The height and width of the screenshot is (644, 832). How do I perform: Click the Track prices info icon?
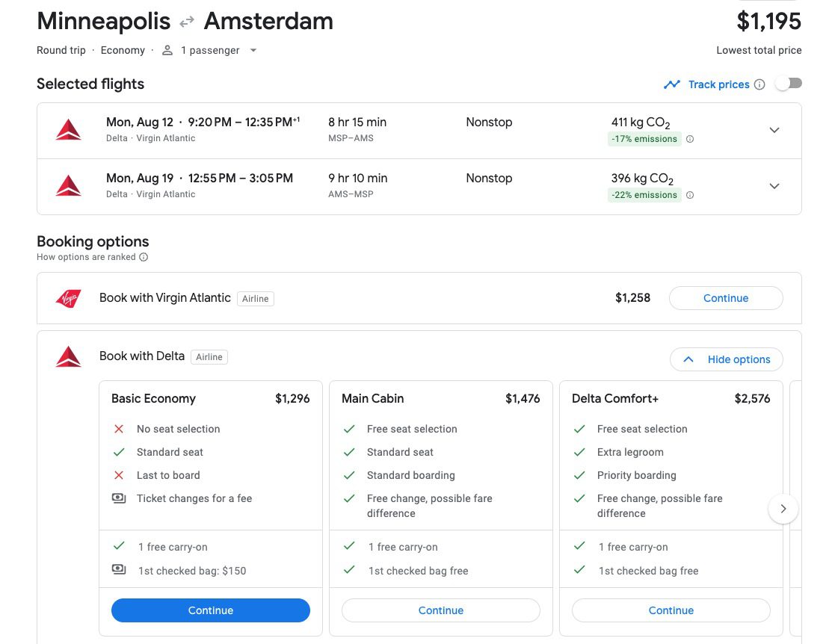(x=759, y=84)
